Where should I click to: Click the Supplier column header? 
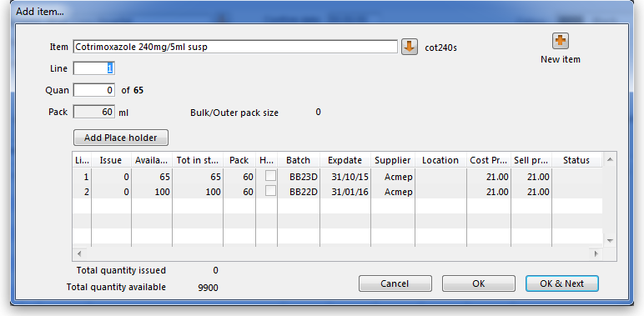tap(393, 160)
